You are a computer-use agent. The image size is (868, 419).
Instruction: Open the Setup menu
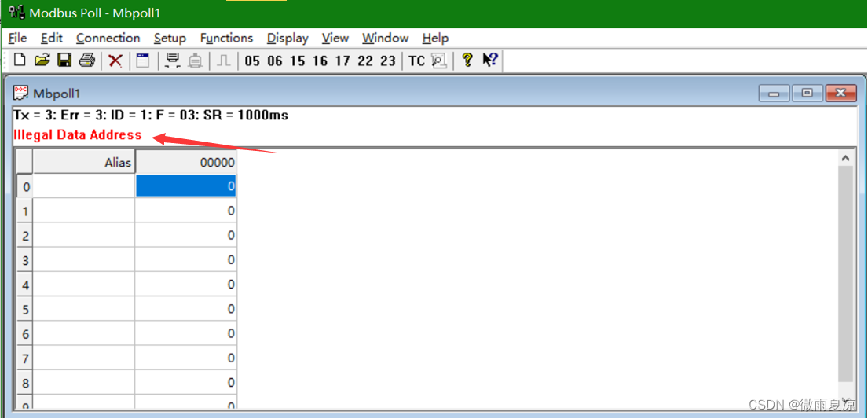(x=170, y=39)
